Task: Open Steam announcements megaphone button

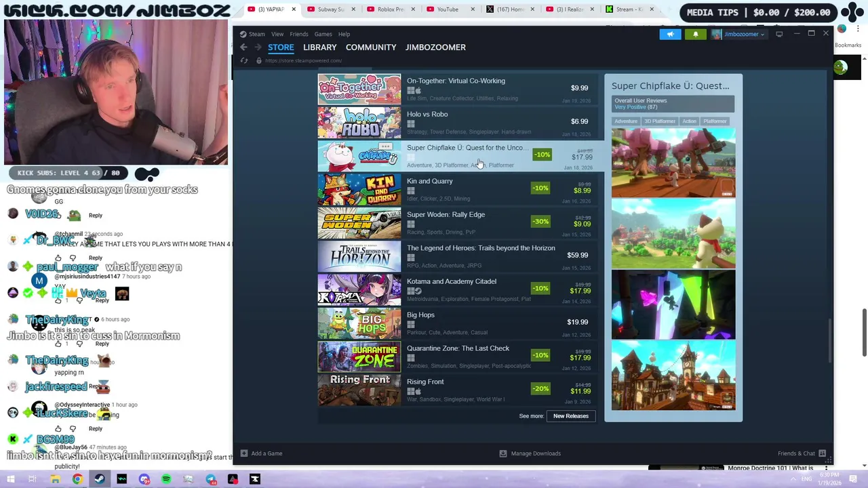Action: pos(670,34)
